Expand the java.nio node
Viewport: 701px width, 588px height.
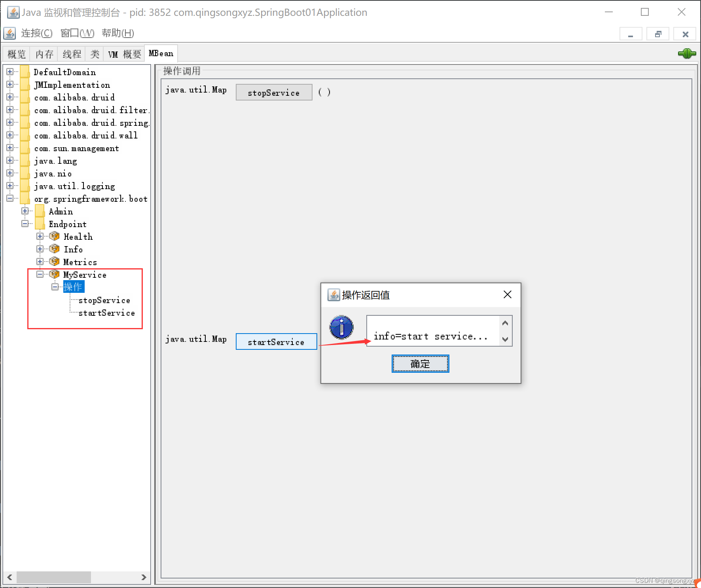click(10, 173)
